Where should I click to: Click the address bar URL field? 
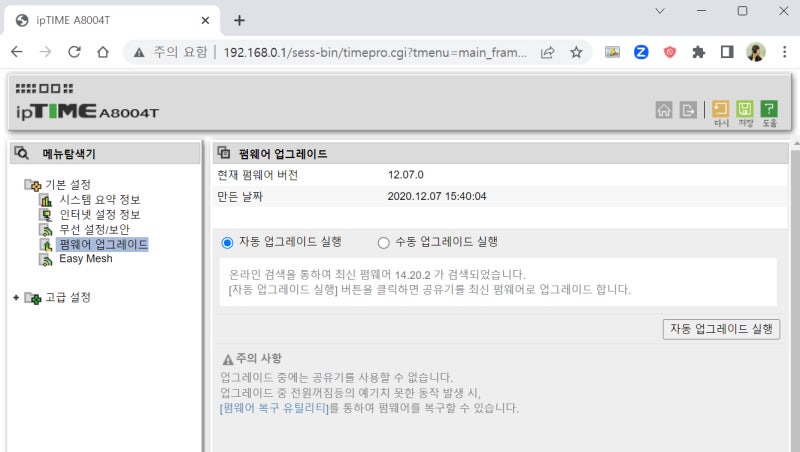[375, 52]
